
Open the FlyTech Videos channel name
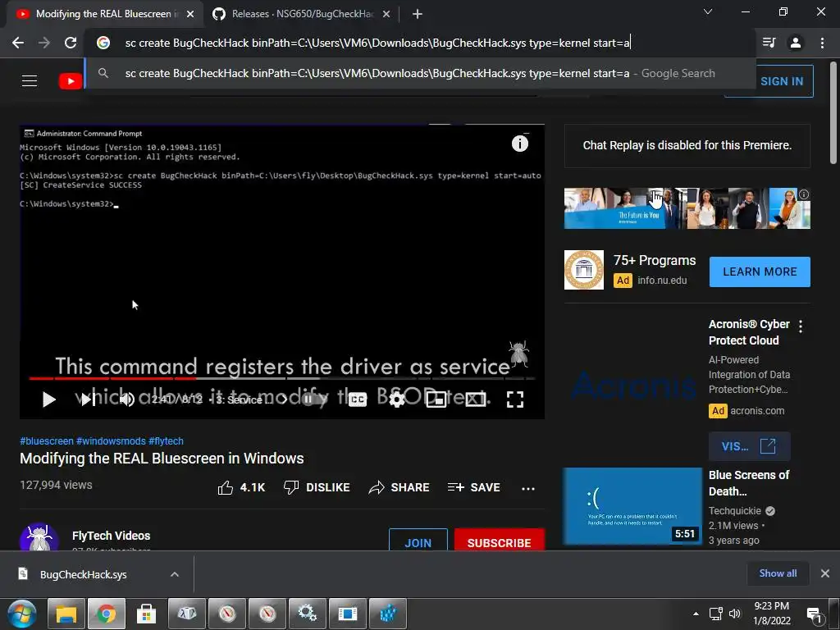tap(112, 536)
